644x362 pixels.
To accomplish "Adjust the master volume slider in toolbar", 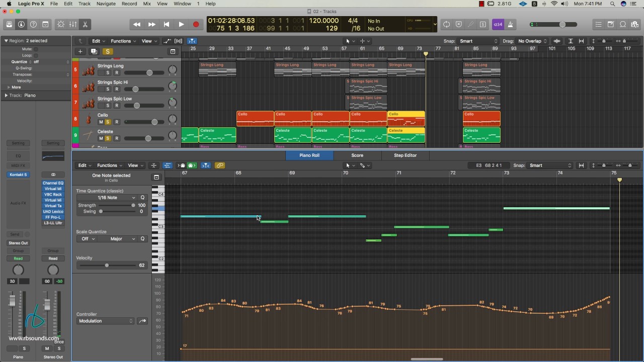I will click(x=554, y=25).
